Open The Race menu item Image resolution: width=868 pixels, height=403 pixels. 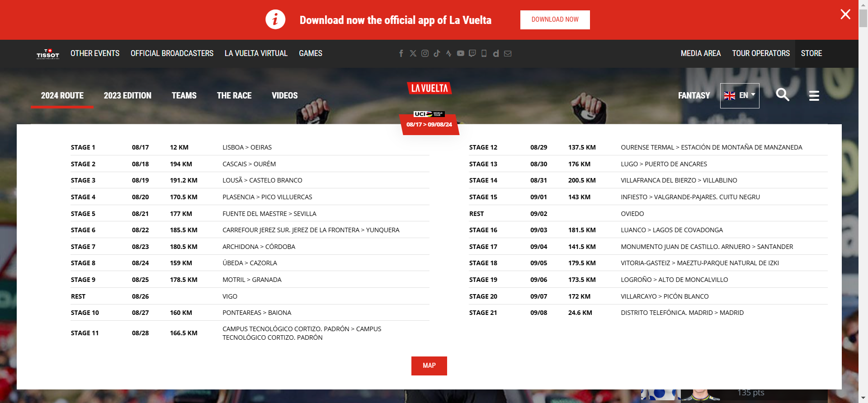pos(234,95)
